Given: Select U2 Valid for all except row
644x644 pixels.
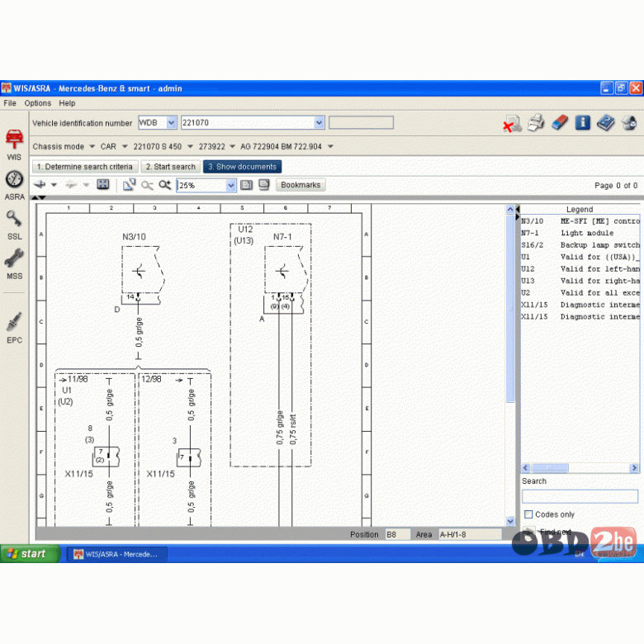Looking at the screenshot, I should tap(580, 292).
